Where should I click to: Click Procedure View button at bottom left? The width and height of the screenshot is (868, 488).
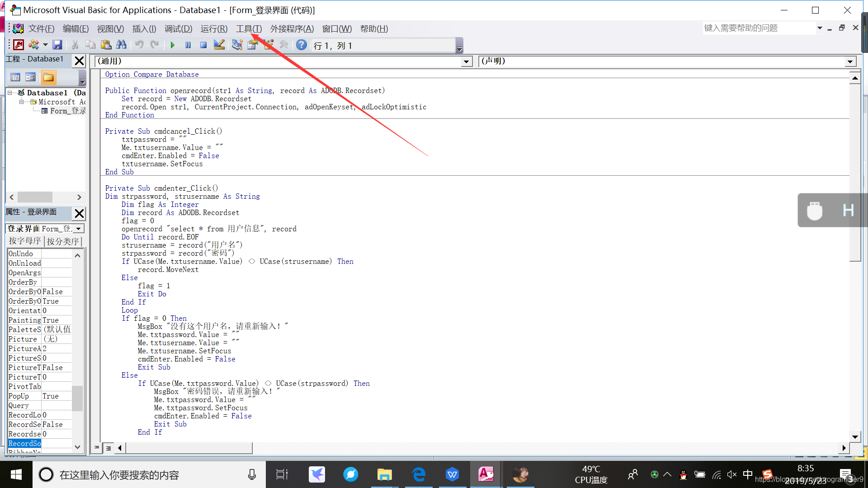click(x=97, y=448)
